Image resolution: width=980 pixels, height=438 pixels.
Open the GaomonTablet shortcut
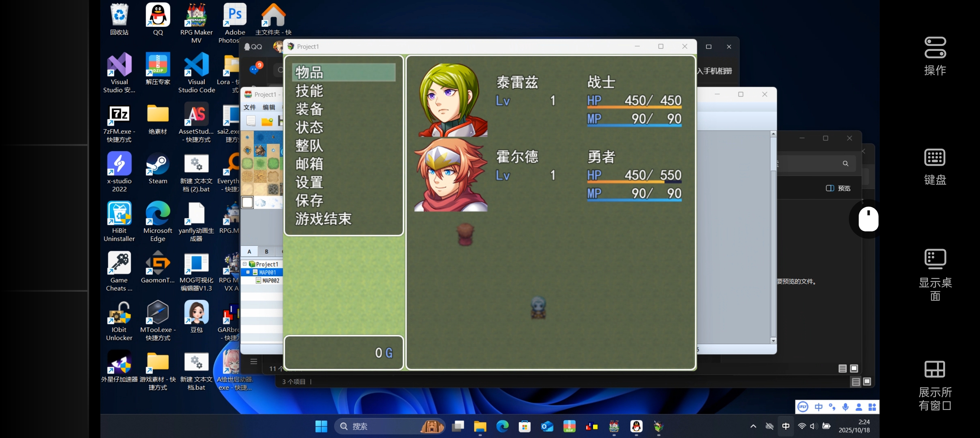coord(158,267)
